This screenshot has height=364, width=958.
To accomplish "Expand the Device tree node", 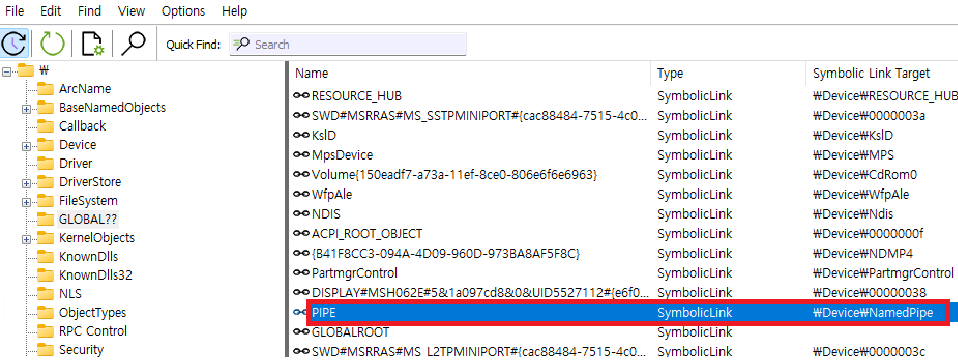I will (26, 146).
